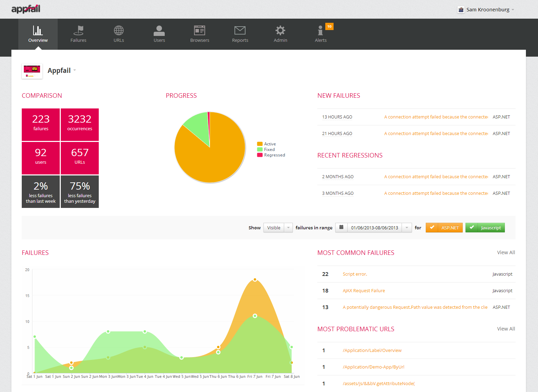The height and width of the screenshot is (392, 538).
Task: Open the date range dropdown arrow
Action: click(407, 228)
